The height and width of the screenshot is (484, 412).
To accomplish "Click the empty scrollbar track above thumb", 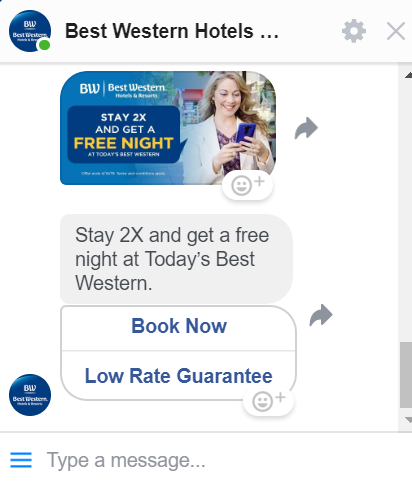I will [x=406, y=210].
